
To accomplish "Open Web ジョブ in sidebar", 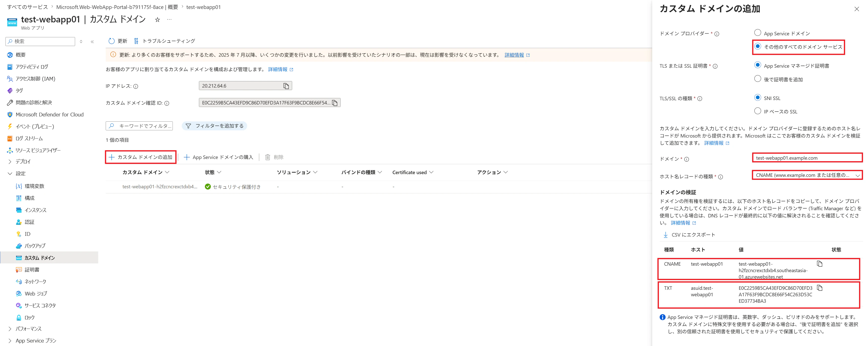I will 36,294.
